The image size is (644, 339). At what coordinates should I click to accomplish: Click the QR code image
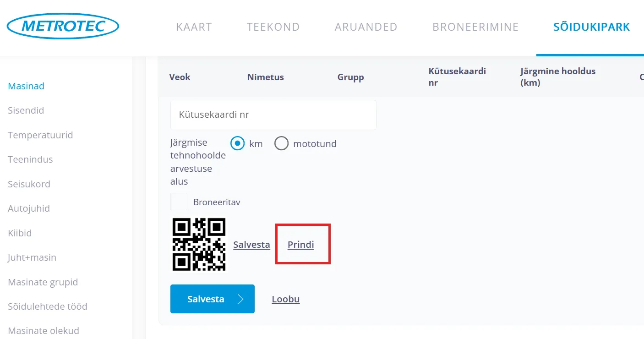(x=199, y=244)
